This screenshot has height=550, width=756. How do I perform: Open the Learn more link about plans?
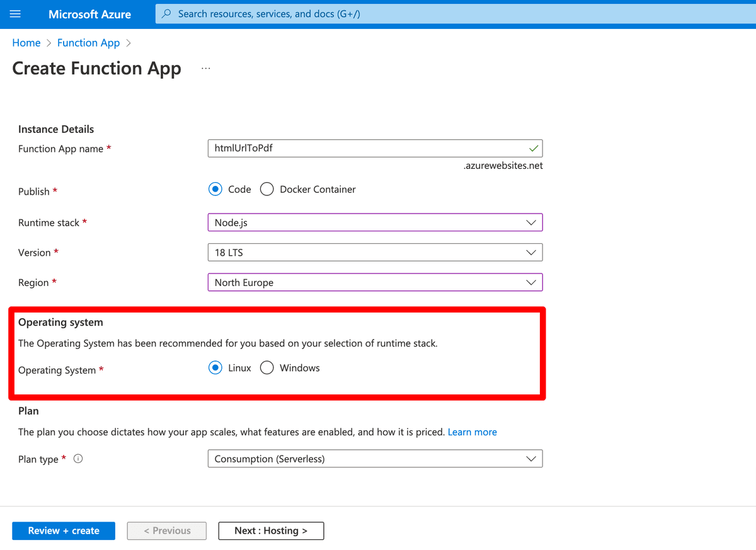pyautogui.click(x=472, y=432)
